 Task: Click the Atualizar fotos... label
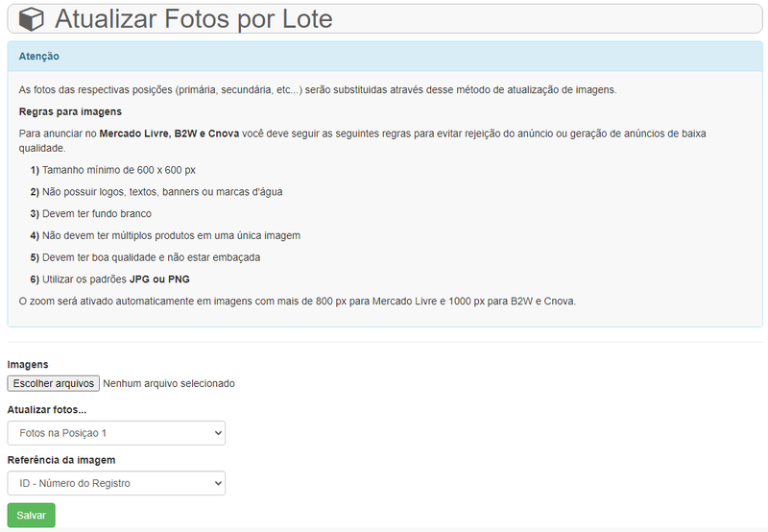[x=47, y=409]
